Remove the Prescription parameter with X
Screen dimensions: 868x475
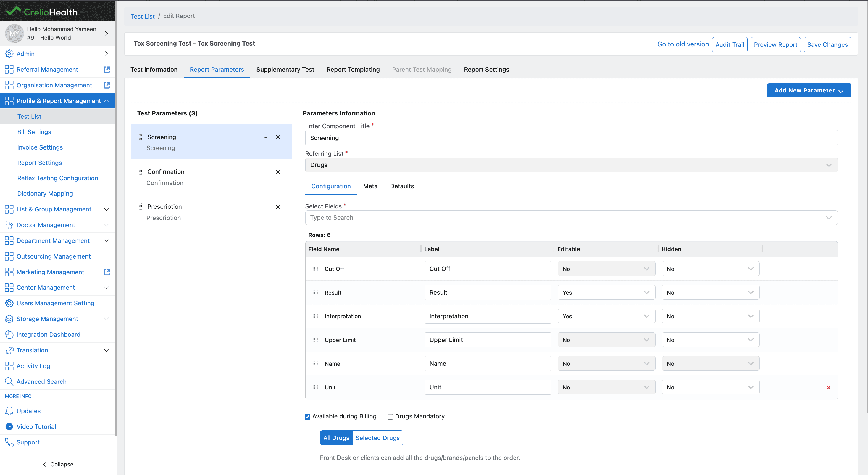[278, 207]
